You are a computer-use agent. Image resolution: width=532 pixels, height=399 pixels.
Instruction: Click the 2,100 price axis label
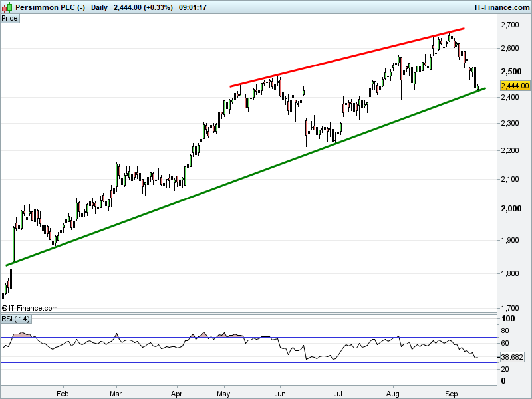510,179
